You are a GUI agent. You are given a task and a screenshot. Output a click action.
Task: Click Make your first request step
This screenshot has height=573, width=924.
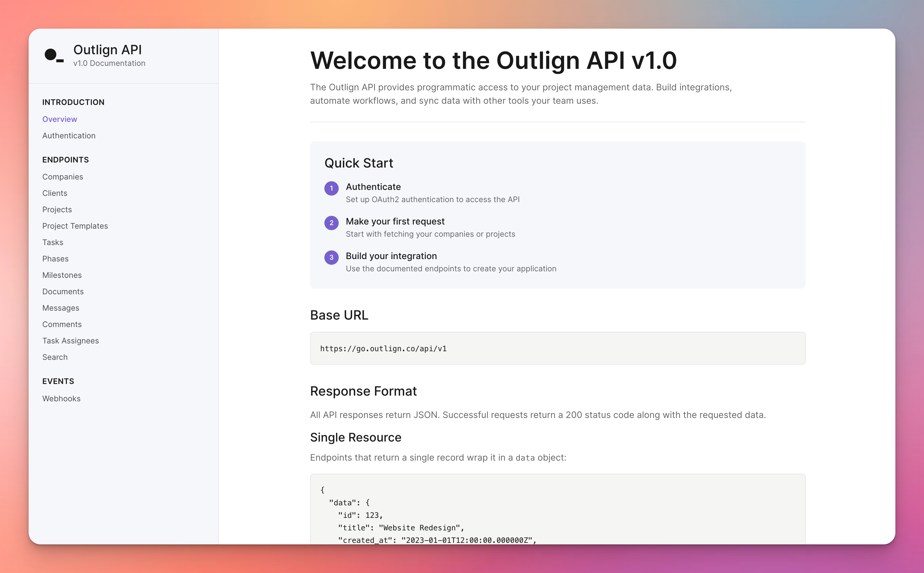(395, 221)
